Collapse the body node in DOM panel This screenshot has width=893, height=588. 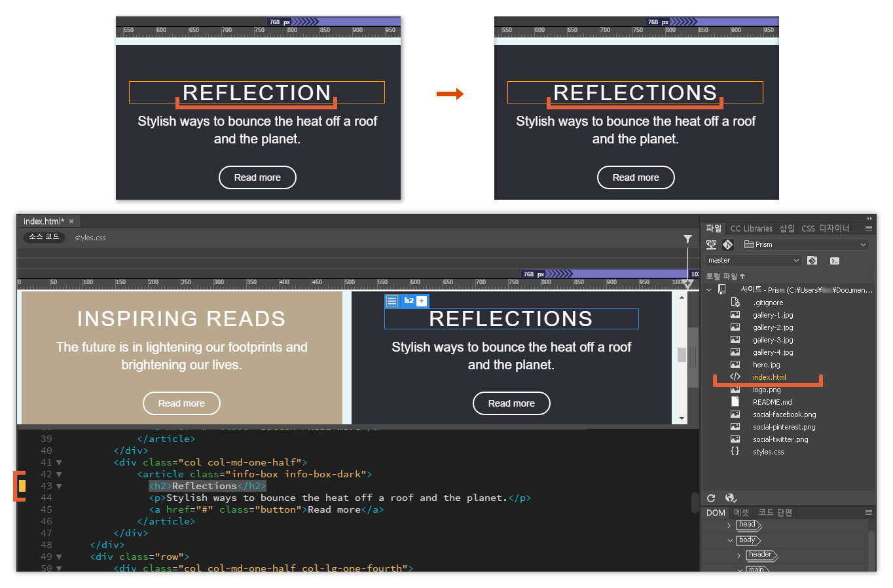point(730,541)
